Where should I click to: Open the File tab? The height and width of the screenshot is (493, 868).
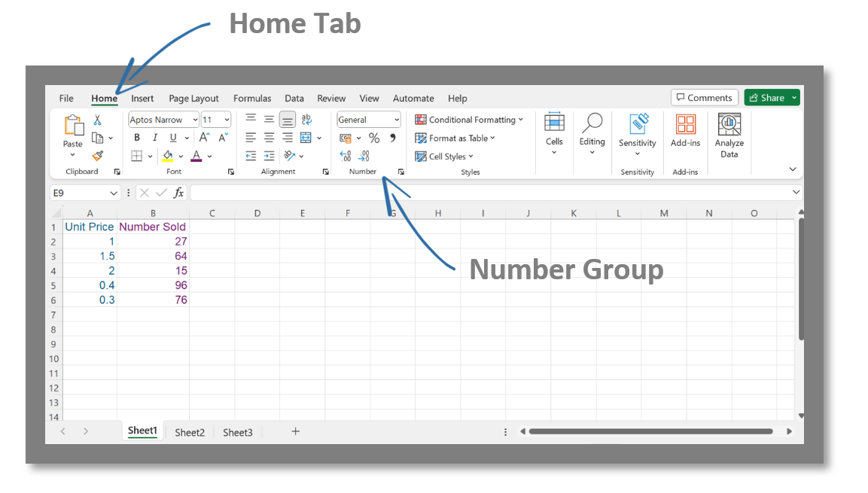(x=66, y=98)
